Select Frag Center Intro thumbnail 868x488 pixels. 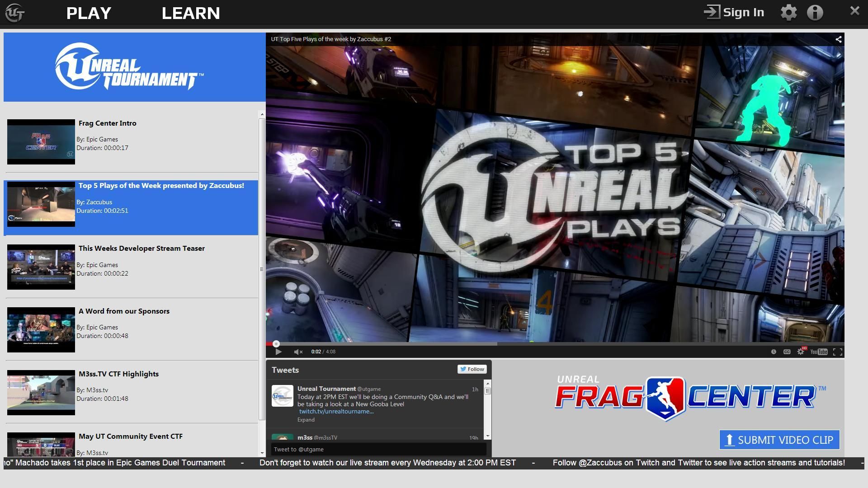click(x=41, y=142)
